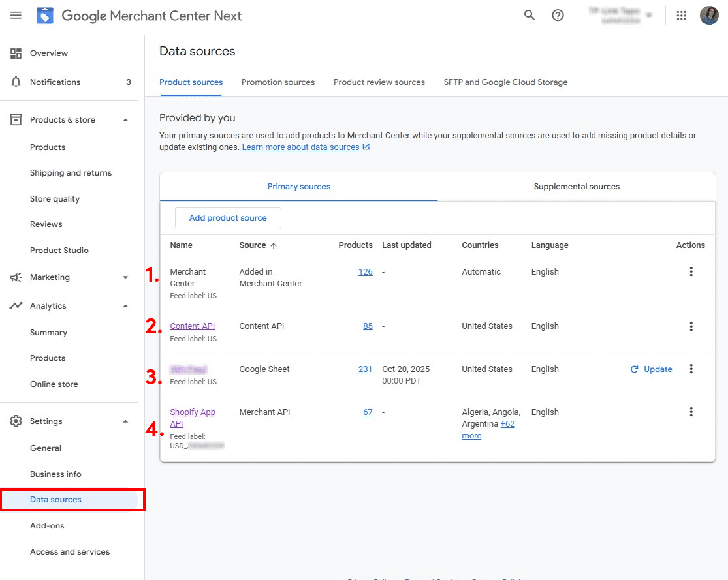728x580 pixels.
Task: Click the Marketing megaphone sidebar icon
Action: [x=15, y=277]
